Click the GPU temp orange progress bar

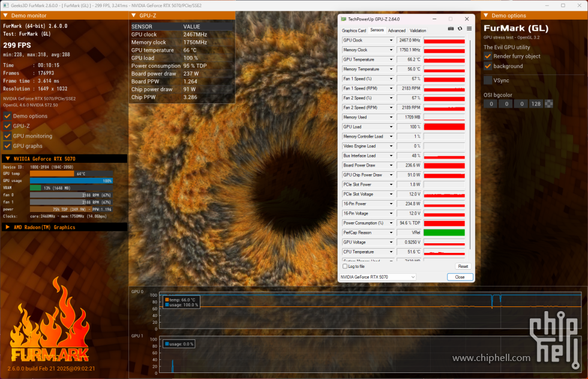(x=52, y=174)
